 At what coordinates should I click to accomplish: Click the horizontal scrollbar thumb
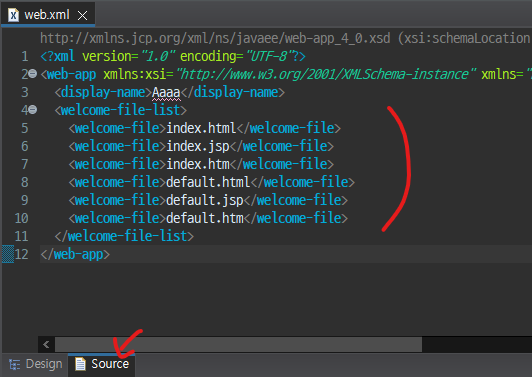pos(239,345)
